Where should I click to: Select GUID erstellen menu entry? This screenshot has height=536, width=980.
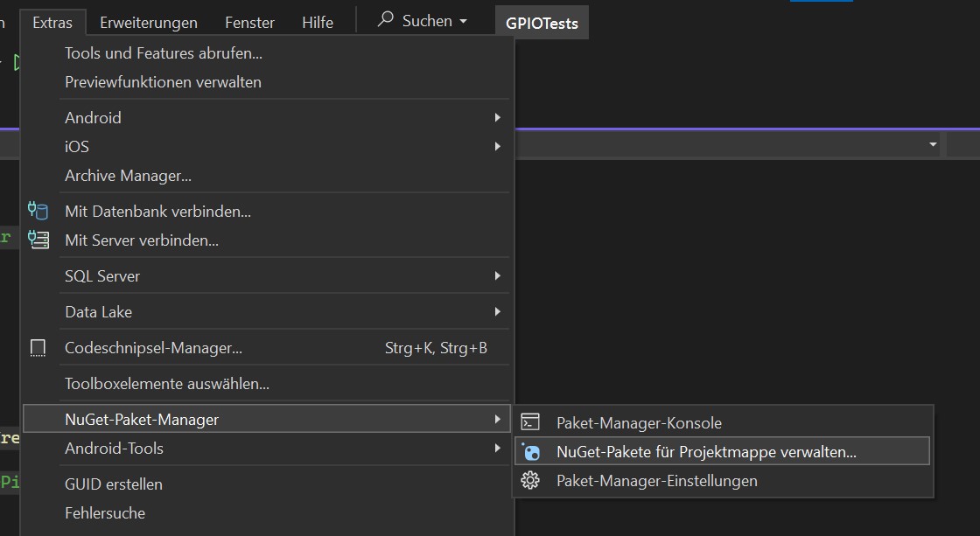114,484
